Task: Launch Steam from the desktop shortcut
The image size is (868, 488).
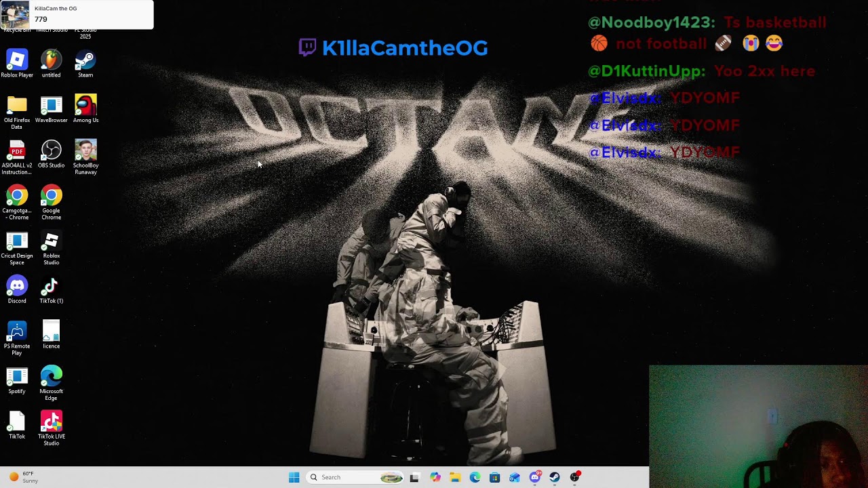Action: pyautogui.click(x=85, y=64)
